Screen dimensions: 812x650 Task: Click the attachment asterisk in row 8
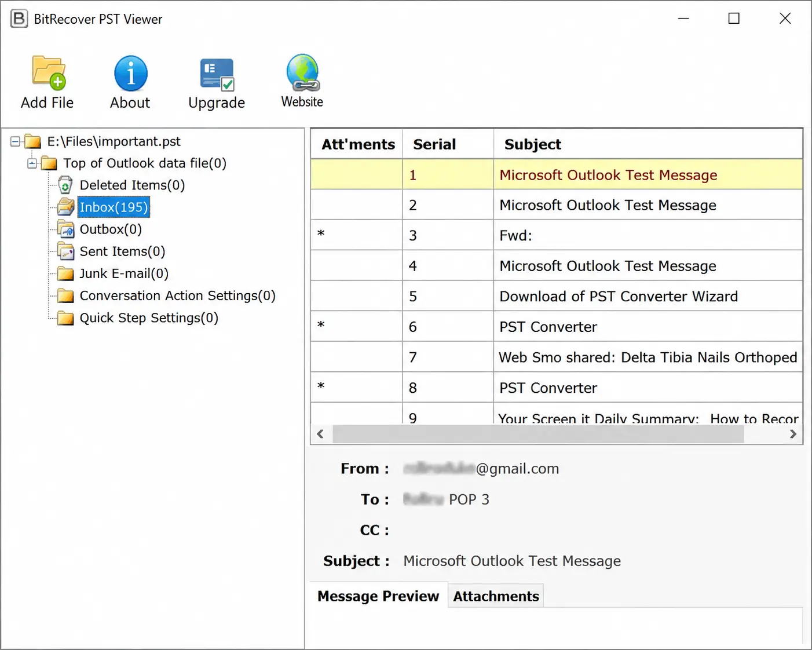click(x=321, y=386)
